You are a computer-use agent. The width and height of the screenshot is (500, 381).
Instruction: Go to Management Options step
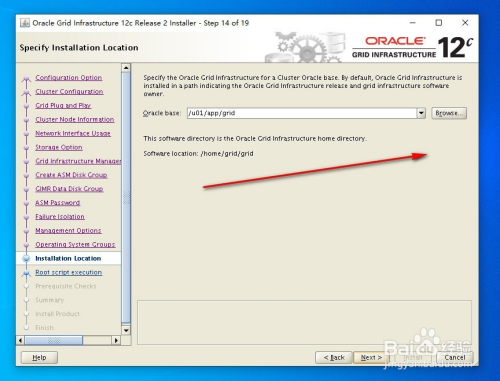68,230
